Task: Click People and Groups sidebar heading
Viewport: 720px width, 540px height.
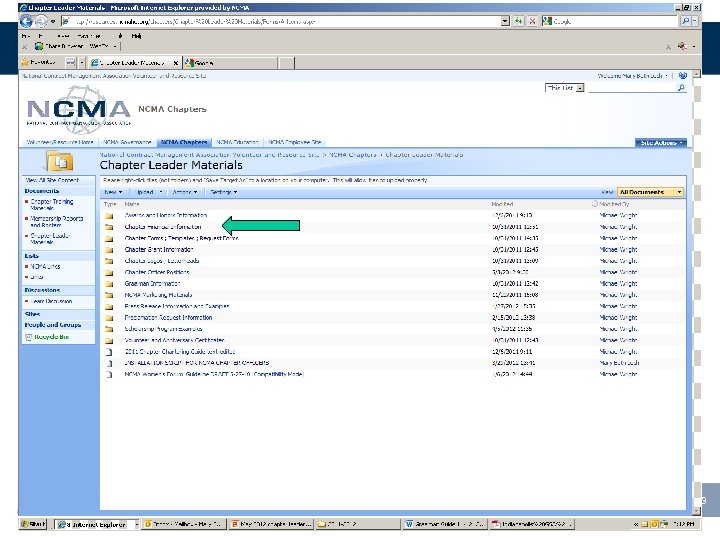Action: pyautogui.click(x=53, y=325)
